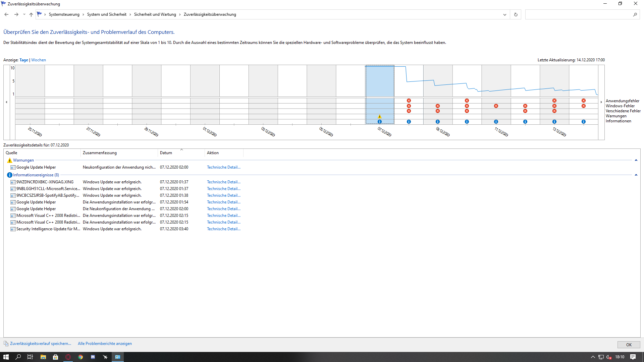Click the Informationsereignisse group info icon
Viewport: 644px width, 362px height.
[x=9, y=175]
